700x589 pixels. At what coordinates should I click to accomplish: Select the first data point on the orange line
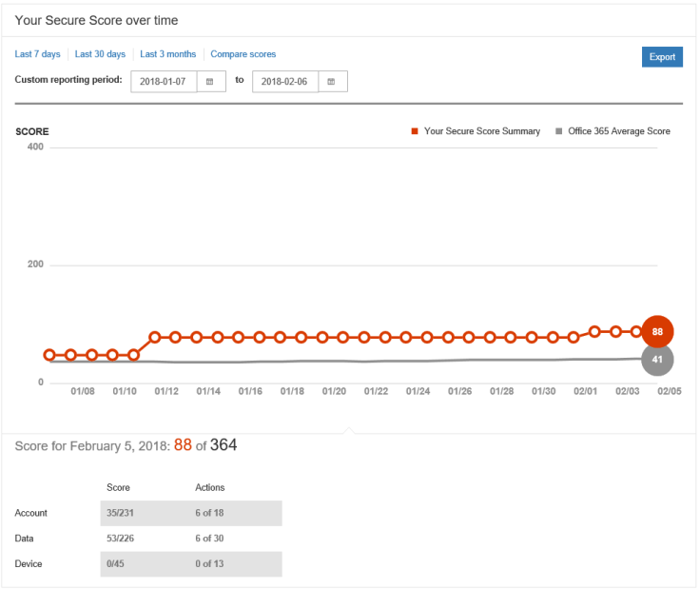coord(50,355)
